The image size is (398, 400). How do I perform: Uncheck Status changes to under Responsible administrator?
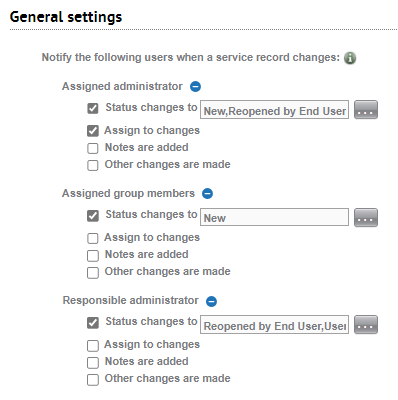click(93, 323)
